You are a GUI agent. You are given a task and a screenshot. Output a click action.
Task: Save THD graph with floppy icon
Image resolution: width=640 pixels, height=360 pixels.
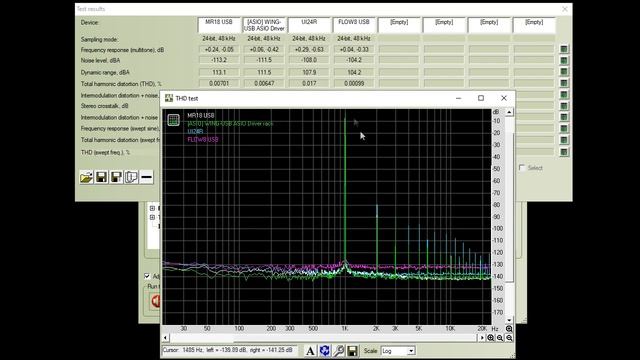click(352, 351)
